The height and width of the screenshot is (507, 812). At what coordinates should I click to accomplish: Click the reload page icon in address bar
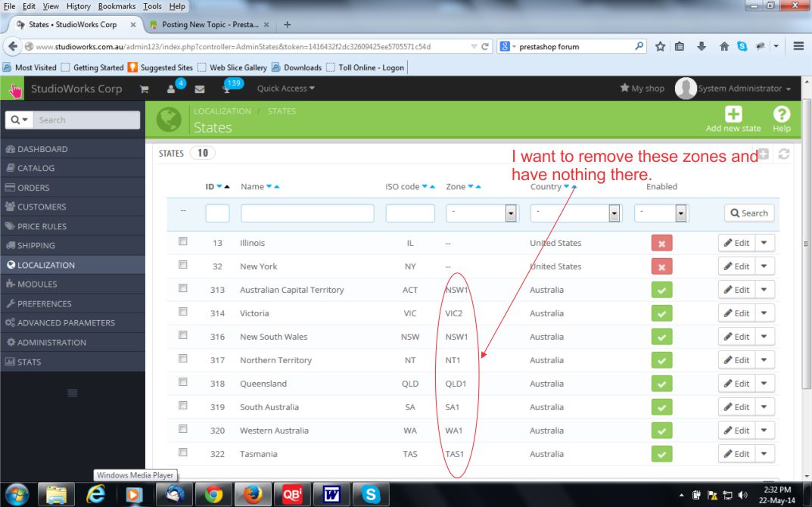(x=485, y=46)
